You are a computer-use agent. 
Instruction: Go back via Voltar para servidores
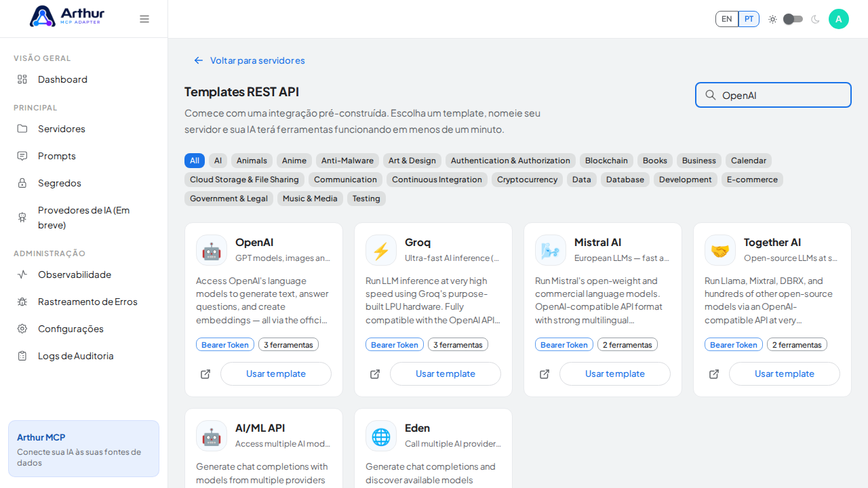coord(249,60)
